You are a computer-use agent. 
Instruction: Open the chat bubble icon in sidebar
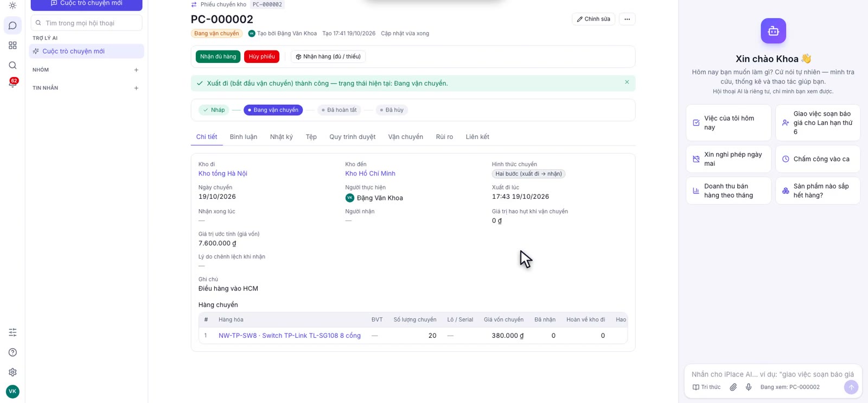coord(12,26)
